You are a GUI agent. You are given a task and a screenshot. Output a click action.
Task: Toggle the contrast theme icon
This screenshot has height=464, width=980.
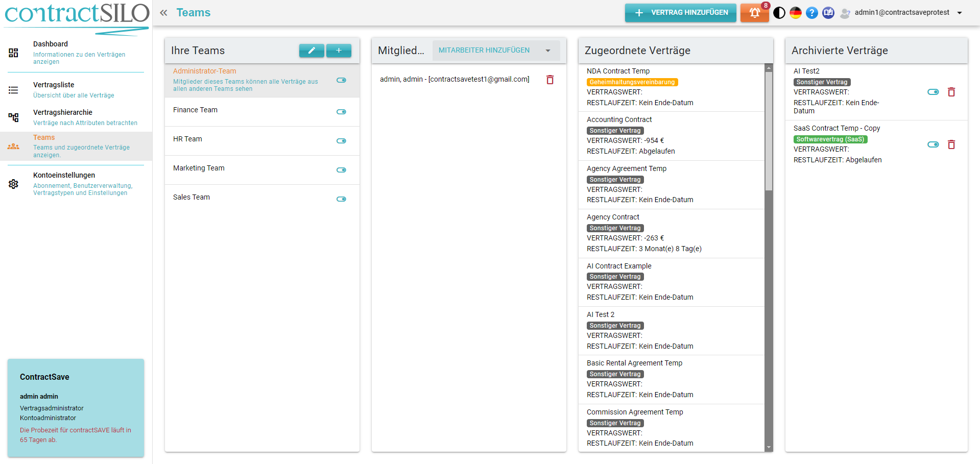779,13
